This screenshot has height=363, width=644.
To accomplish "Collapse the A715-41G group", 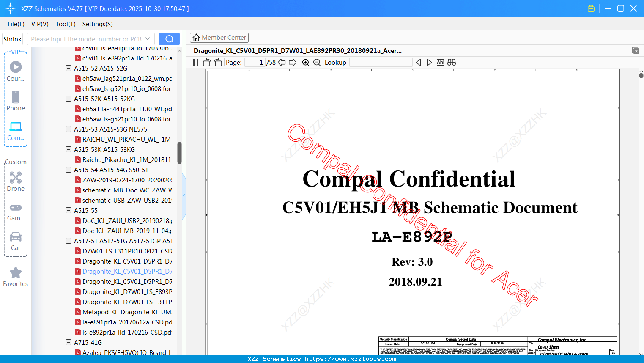I will click(x=69, y=342).
